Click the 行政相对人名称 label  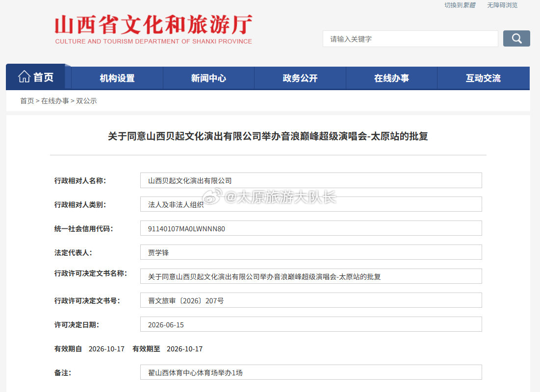point(80,181)
